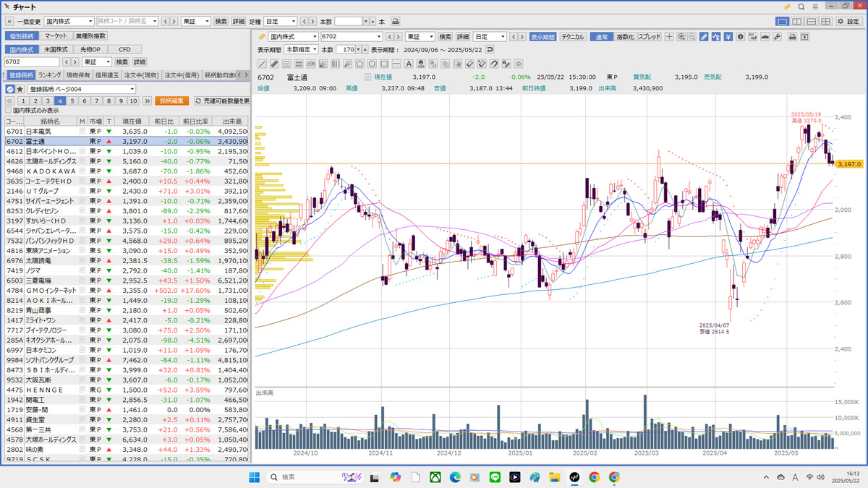This screenshot has height=488, width=868.
Task: Select the circle shape drawing tool
Action: [x=372, y=63]
